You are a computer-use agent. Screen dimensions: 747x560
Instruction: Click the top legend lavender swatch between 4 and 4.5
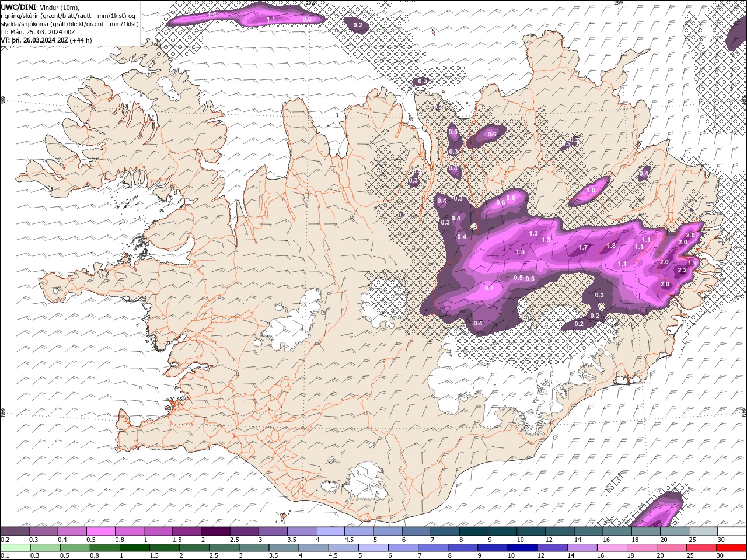click(x=330, y=531)
